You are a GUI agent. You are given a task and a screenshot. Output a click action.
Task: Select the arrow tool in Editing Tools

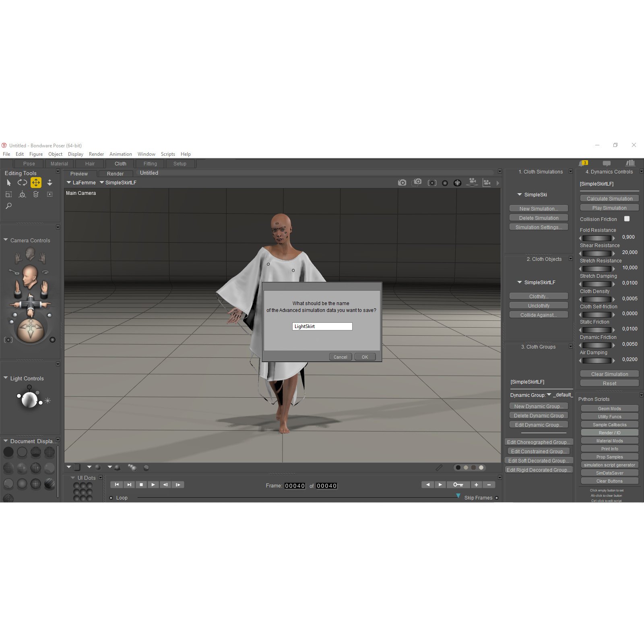tap(8, 183)
